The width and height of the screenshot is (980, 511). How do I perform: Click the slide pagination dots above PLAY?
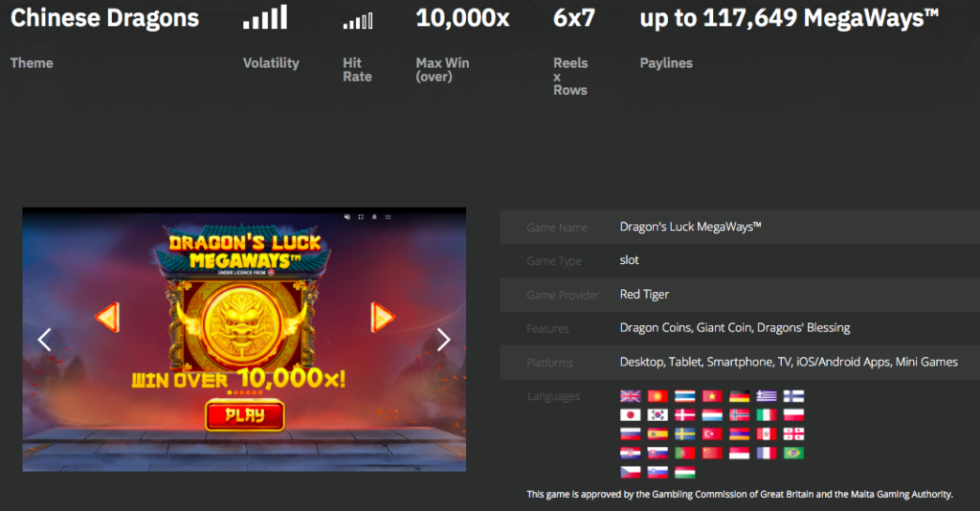[x=245, y=392]
